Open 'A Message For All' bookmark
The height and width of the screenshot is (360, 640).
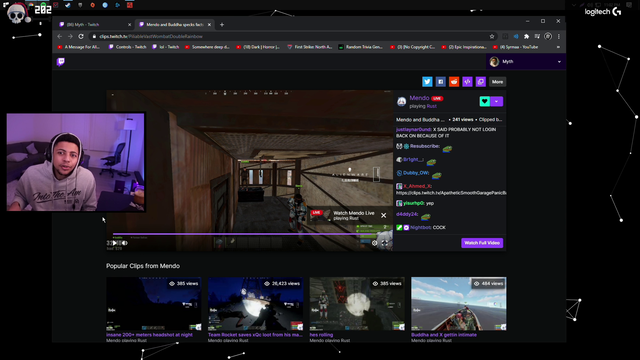click(78, 47)
